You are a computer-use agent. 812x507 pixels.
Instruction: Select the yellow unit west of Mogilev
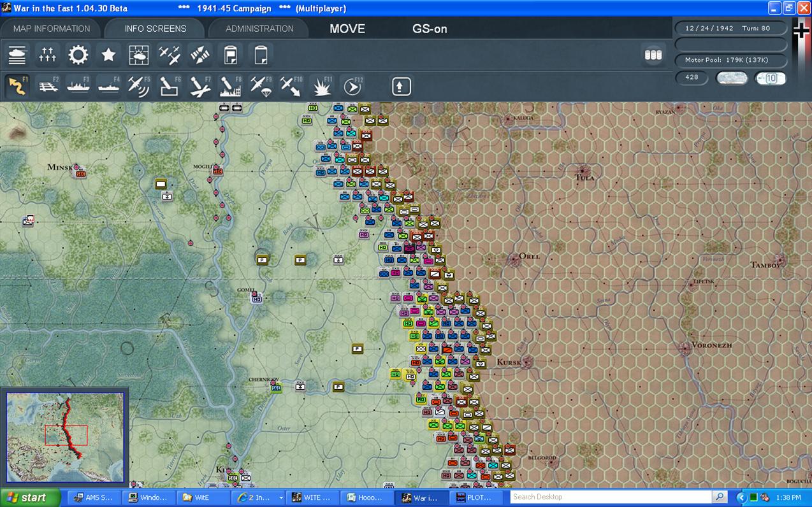(161, 184)
